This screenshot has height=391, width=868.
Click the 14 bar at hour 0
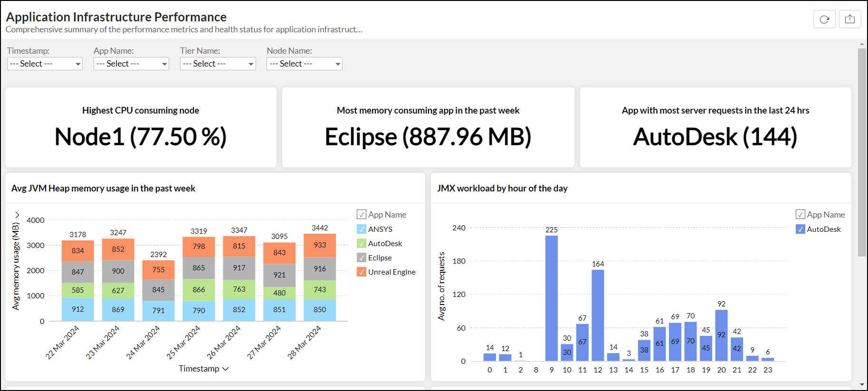click(x=490, y=357)
